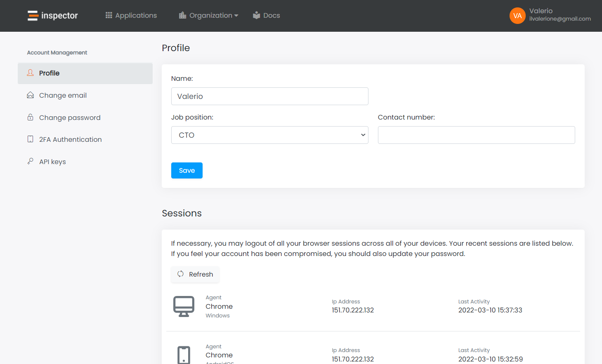Click the Chrome agent text in the Windows session
602x364 pixels.
coord(219,306)
